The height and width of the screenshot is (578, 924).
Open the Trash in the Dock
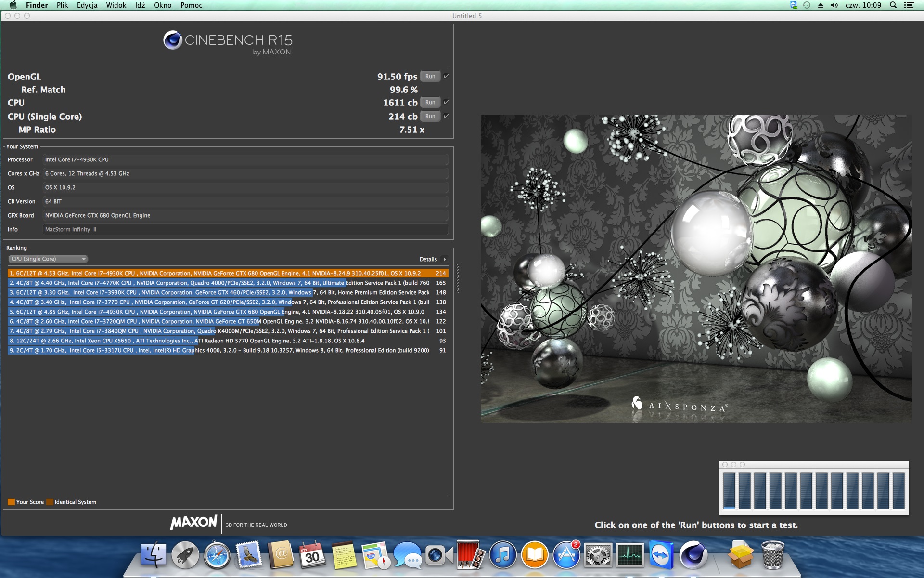coord(773,555)
